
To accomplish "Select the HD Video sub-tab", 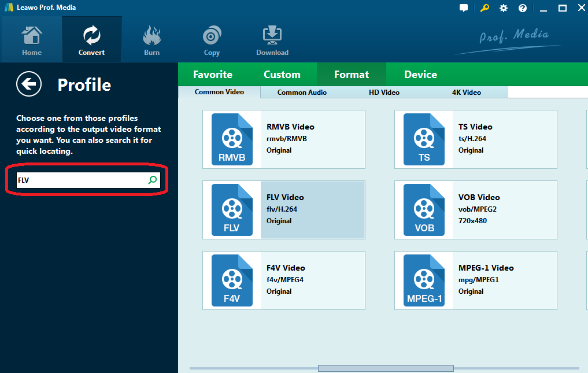I will [384, 93].
